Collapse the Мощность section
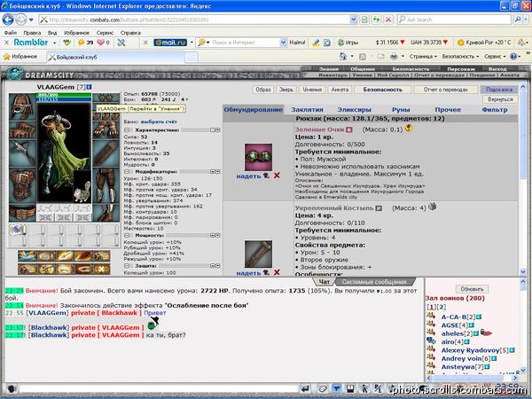532x399 pixels. click(x=127, y=235)
